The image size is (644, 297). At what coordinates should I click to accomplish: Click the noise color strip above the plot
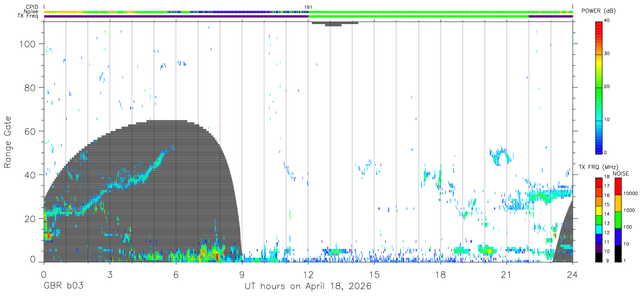308,12
